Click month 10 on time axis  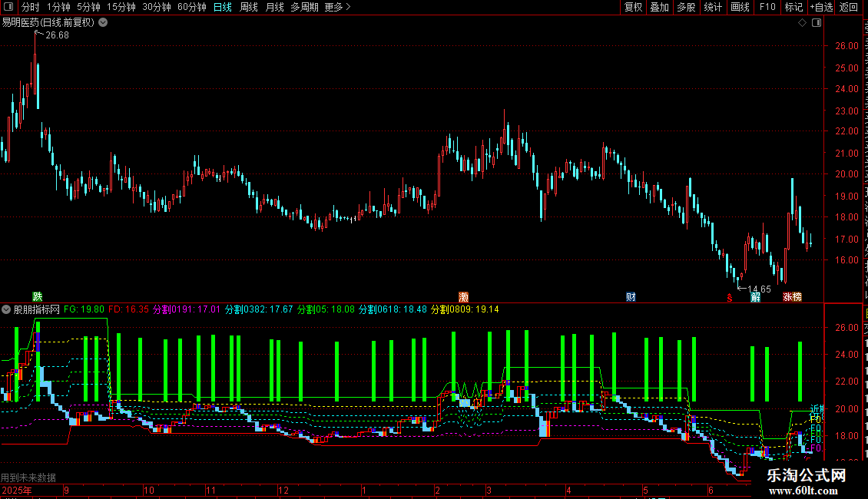pyautogui.click(x=148, y=490)
